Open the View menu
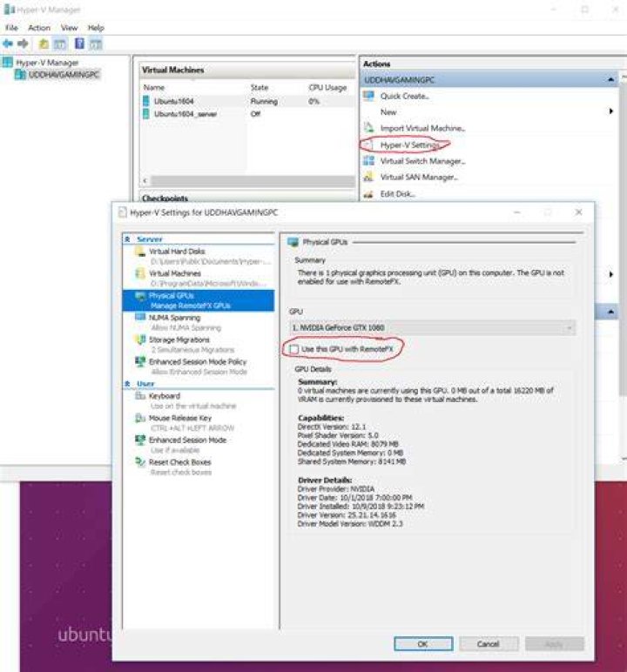The width and height of the screenshot is (627, 672). click(x=69, y=28)
